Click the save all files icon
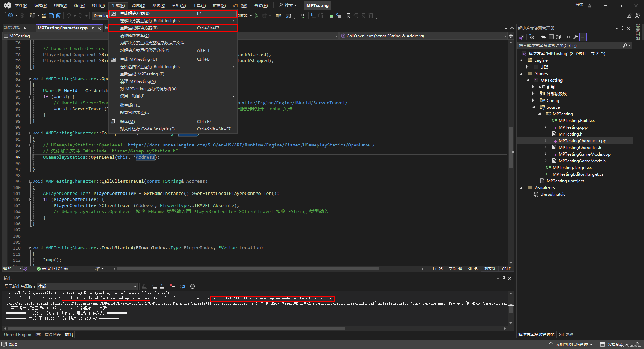Image resolution: width=644 pixels, height=349 pixels. point(59,16)
